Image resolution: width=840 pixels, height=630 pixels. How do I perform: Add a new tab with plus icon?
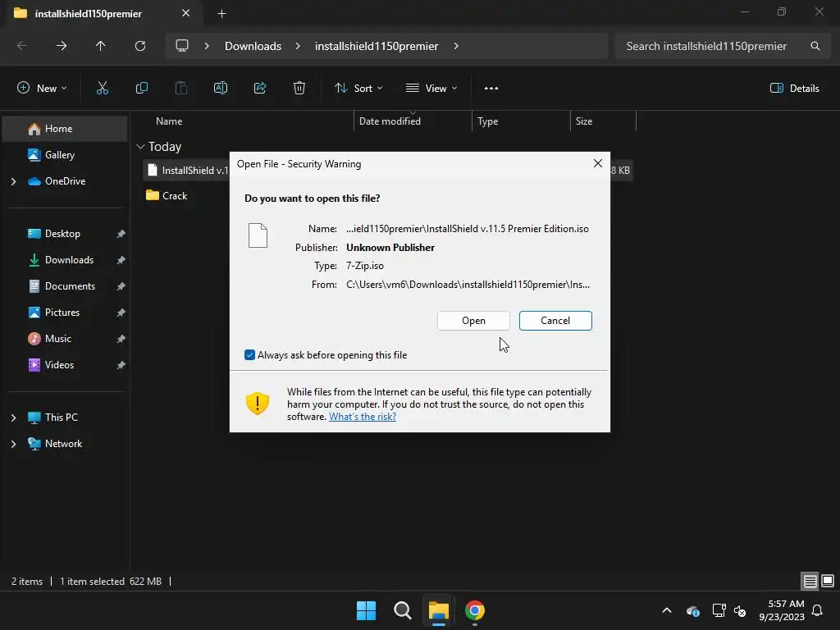click(x=221, y=14)
